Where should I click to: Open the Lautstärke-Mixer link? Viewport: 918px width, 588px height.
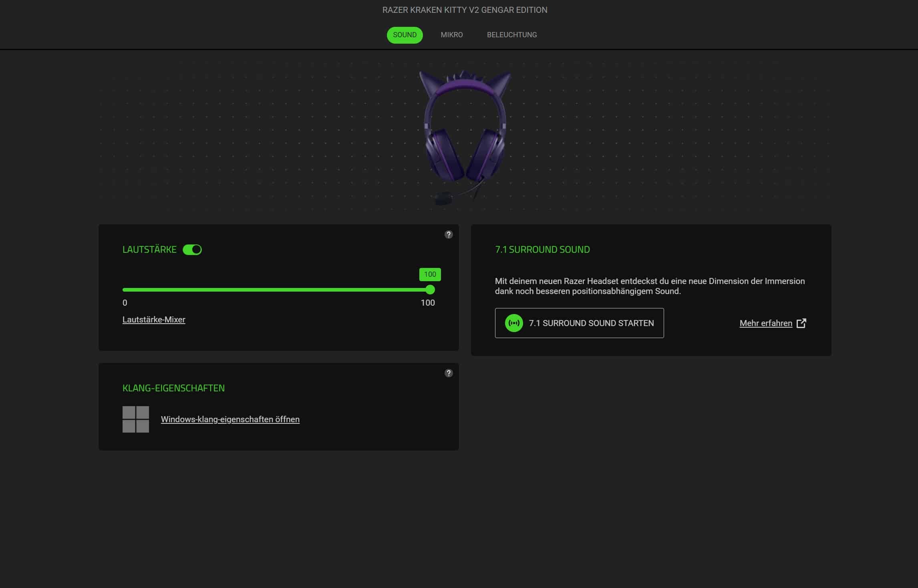pos(154,320)
